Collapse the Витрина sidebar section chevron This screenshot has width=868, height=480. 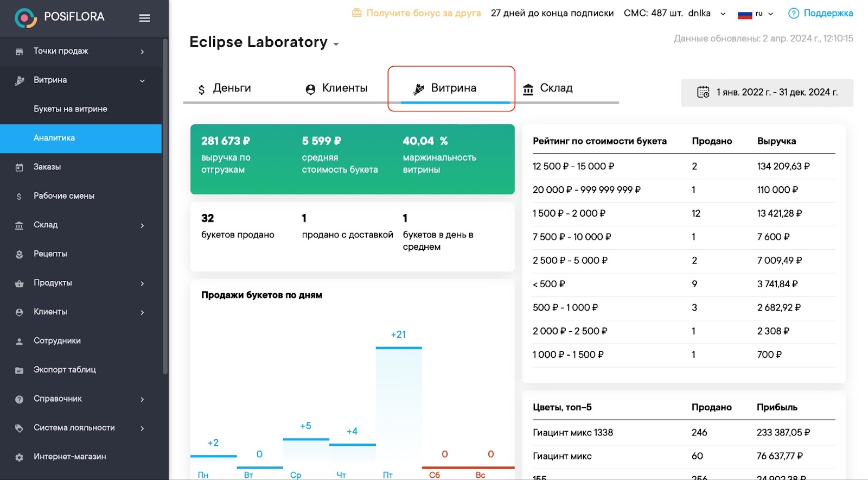(x=143, y=81)
